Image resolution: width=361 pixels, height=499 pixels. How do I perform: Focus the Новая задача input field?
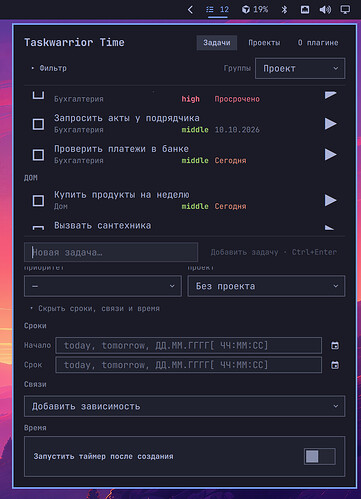tap(111, 252)
